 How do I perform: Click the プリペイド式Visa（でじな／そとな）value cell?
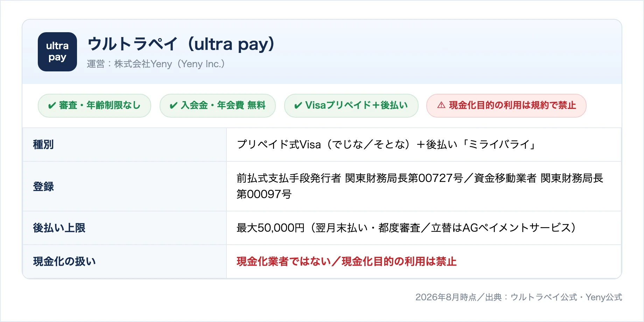click(423, 145)
